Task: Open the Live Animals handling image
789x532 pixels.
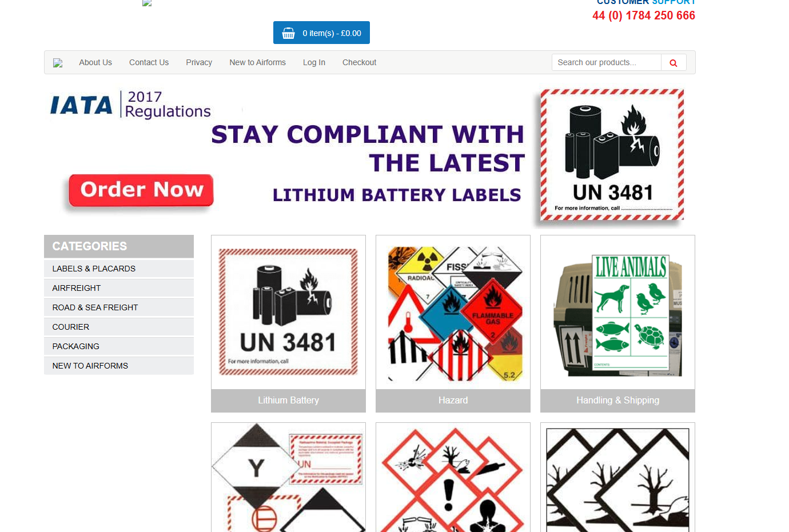Action: pos(617,313)
